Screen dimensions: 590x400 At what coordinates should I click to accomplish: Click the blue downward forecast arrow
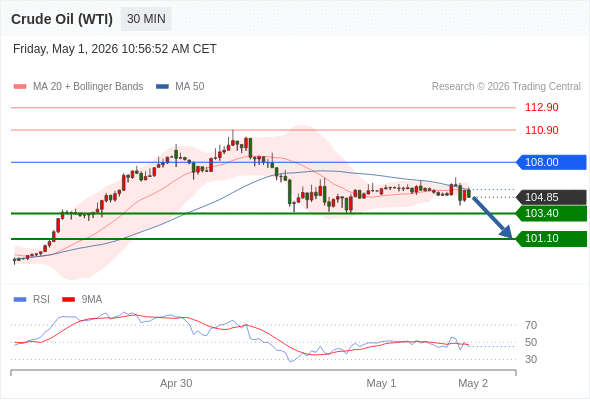click(492, 217)
